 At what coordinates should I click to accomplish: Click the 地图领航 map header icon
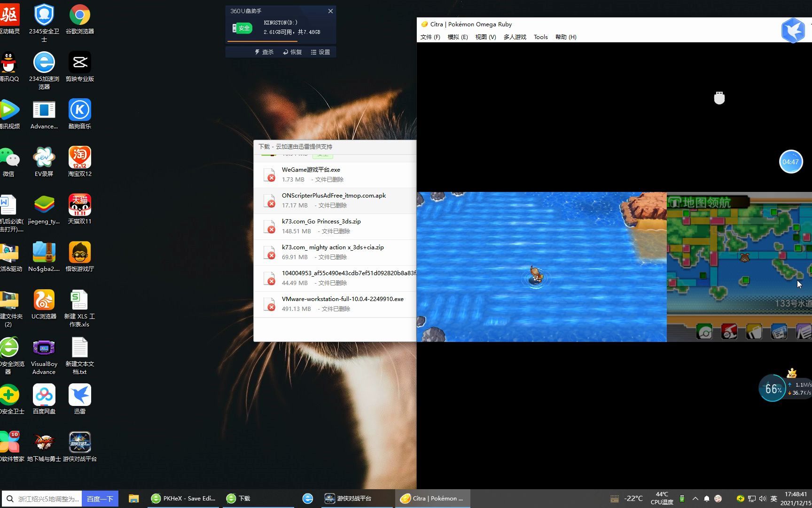675,203
